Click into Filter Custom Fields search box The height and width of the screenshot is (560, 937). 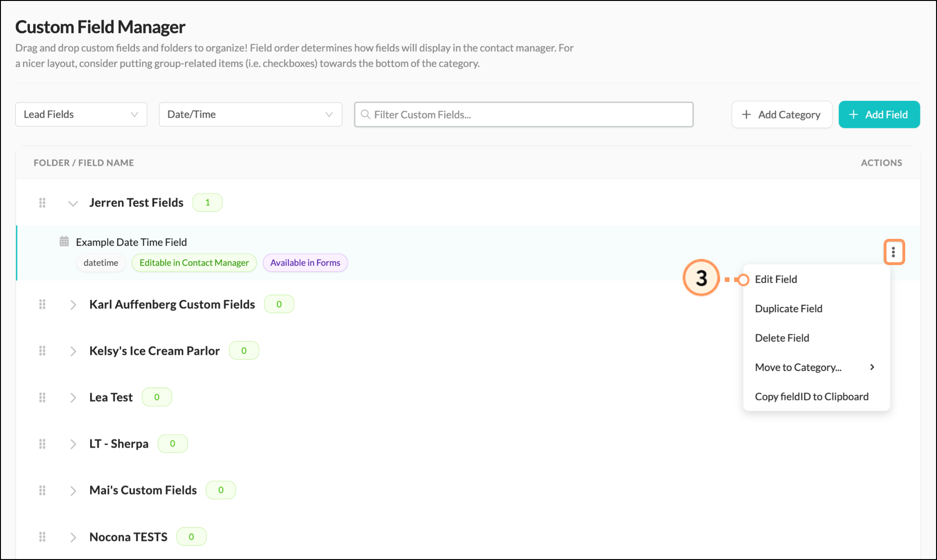pos(524,115)
